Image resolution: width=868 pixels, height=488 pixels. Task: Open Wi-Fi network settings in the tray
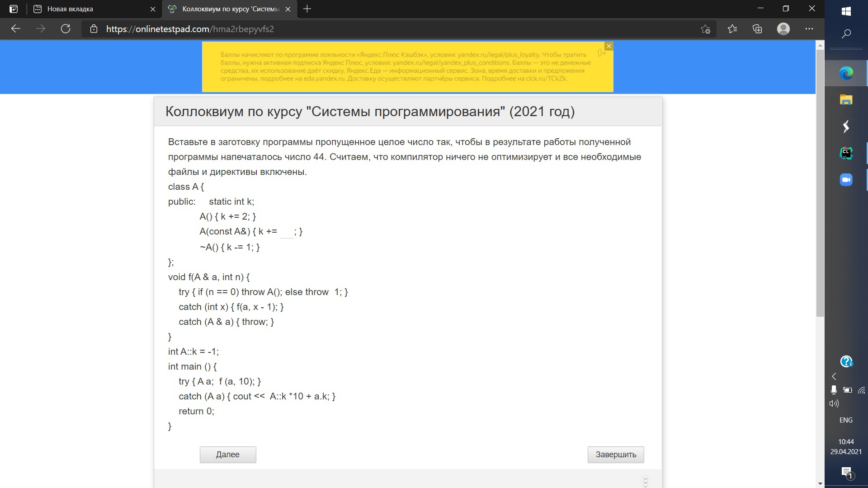862,390
